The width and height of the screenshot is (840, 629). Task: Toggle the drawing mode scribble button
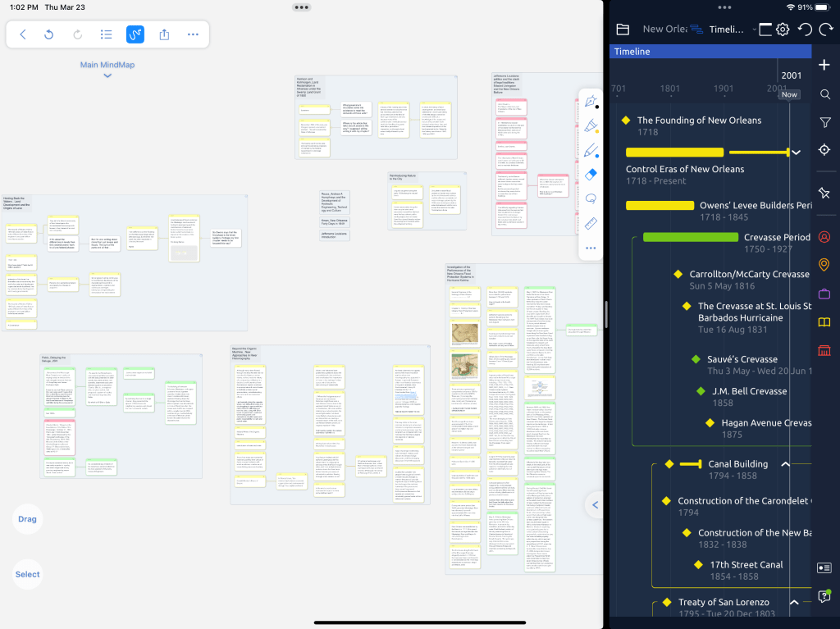135,34
